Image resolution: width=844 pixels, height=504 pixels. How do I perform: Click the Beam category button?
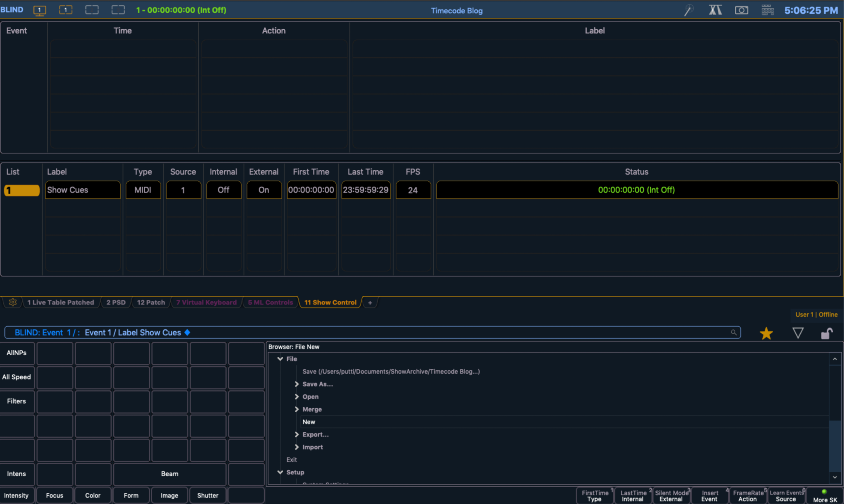pyautogui.click(x=169, y=474)
